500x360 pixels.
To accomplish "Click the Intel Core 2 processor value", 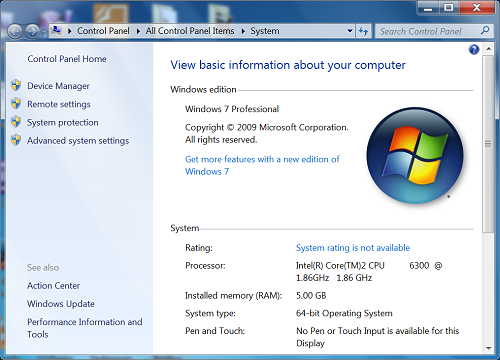I will pyautogui.click(x=369, y=272).
